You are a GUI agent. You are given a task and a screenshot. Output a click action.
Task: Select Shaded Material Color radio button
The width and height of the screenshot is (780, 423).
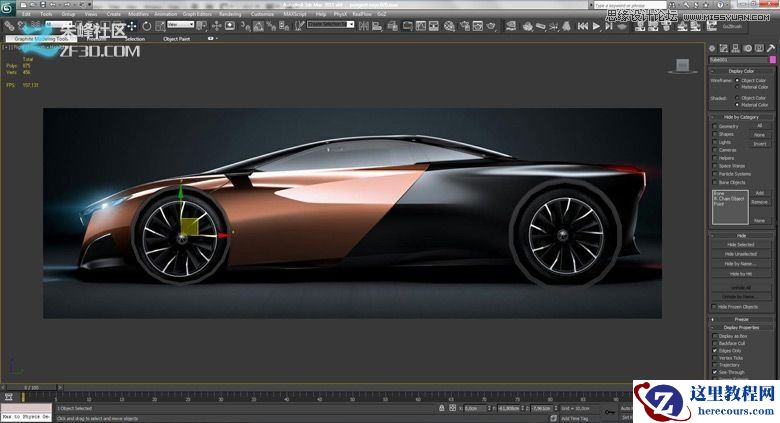click(737, 105)
